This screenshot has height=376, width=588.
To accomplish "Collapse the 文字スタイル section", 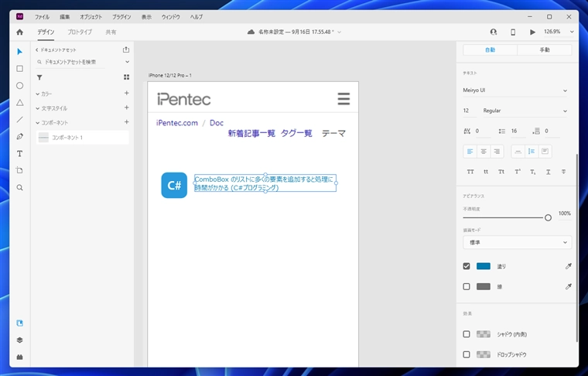I will tap(37, 108).
